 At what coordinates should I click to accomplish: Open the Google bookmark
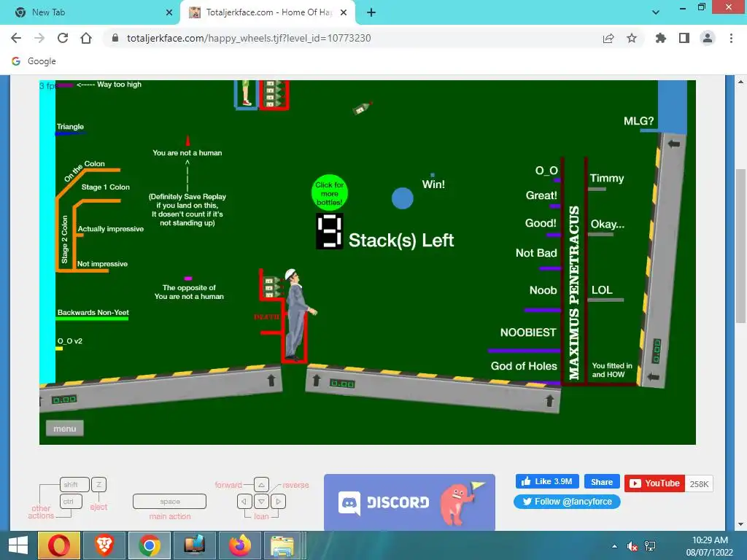[34, 61]
